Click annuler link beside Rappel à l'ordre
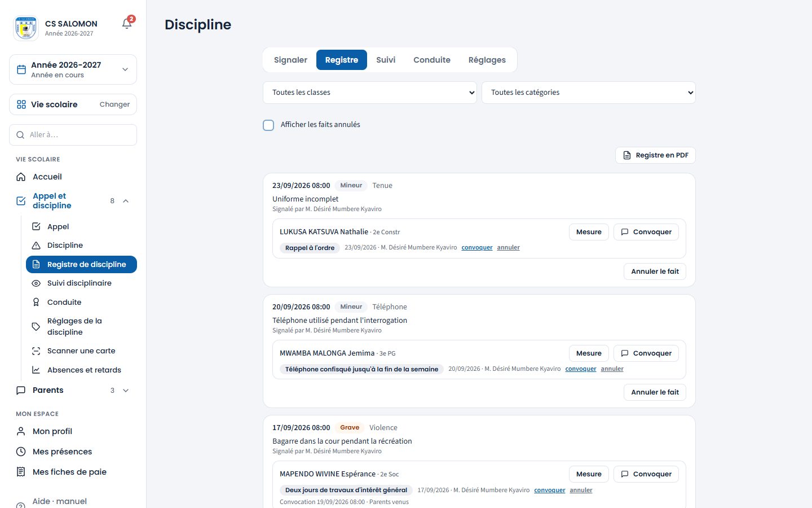 [x=508, y=248]
